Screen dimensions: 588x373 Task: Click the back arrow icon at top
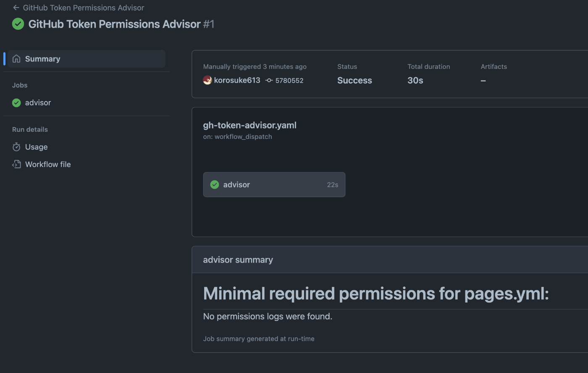click(16, 8)
